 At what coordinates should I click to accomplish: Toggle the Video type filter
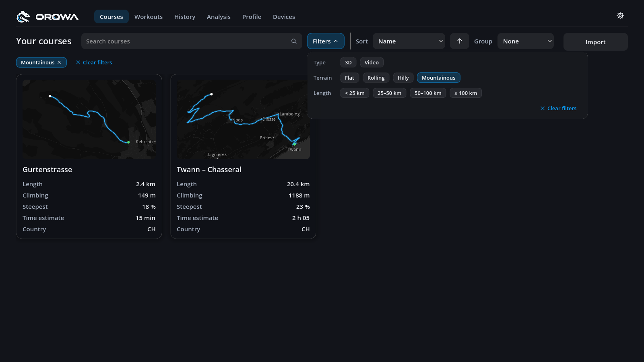click(x=372, y=62)
